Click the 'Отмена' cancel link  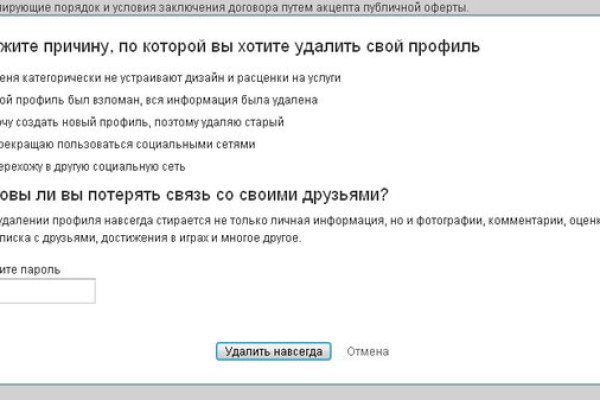367,352
